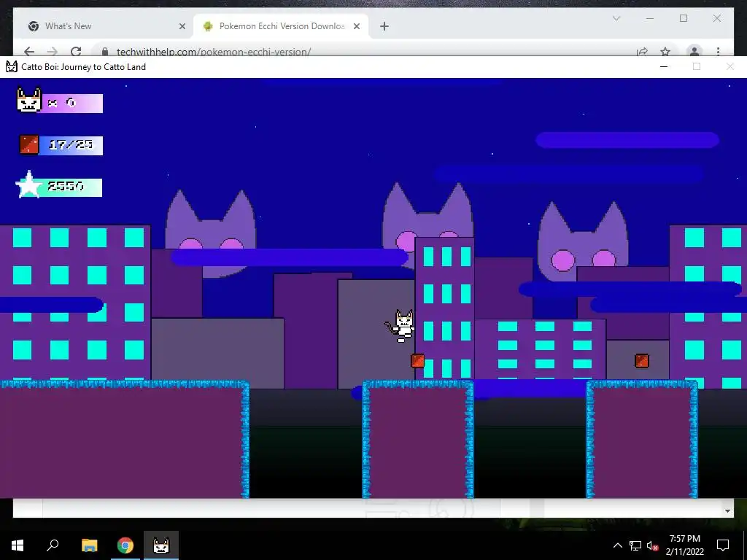747x560 pixels.
Task: Open the Chrome profile avatar menu
Action: coord(694,52)
